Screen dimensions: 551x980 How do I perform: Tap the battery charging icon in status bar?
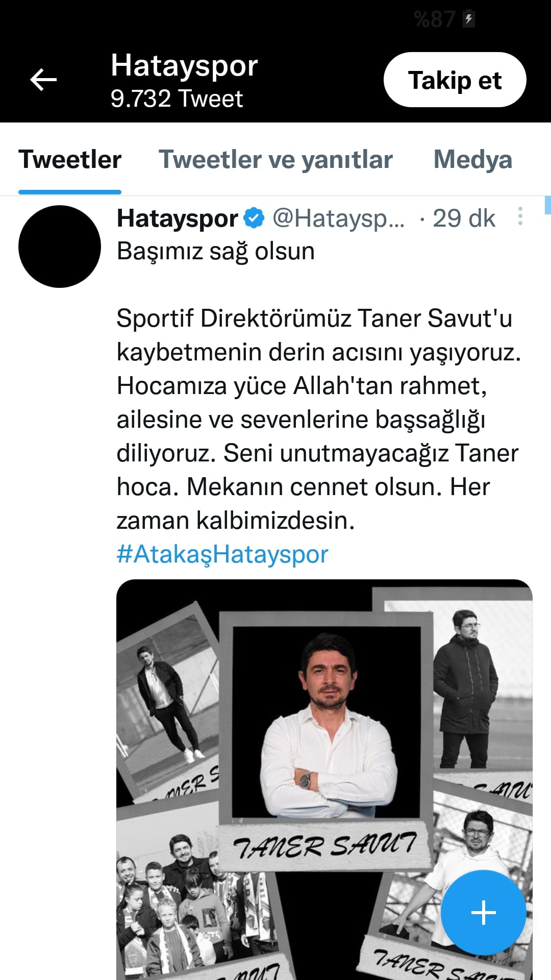coord(468,19)
